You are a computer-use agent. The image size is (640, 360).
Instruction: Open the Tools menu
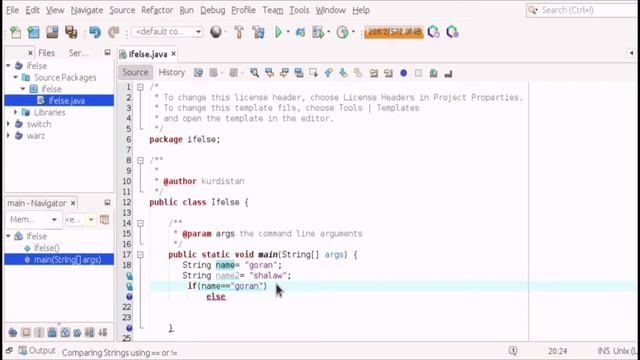click(x=299, y=10)
